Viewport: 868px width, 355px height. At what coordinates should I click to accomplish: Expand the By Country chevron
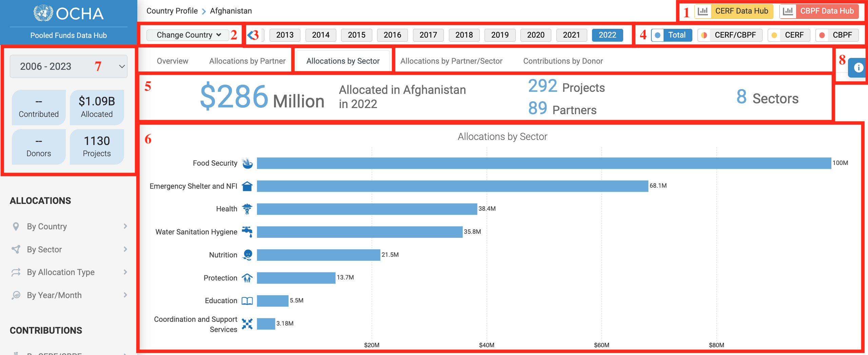(x=125, y=226)
